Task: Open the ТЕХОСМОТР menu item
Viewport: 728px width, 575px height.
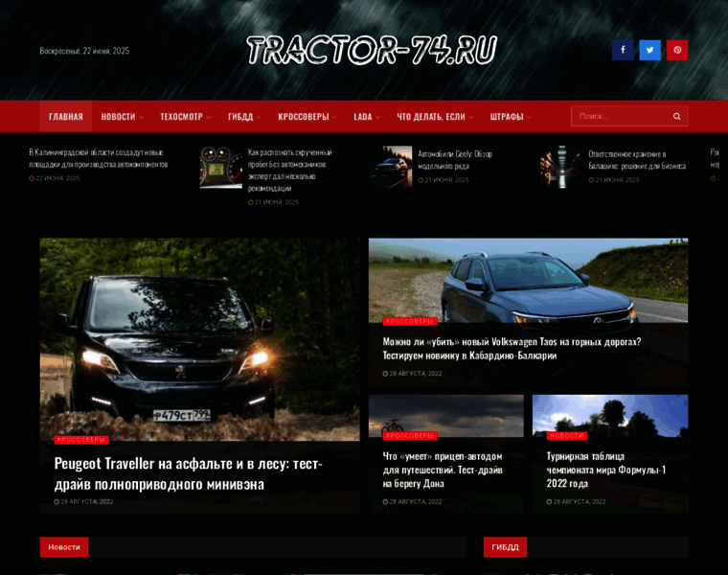Action: 182,117
